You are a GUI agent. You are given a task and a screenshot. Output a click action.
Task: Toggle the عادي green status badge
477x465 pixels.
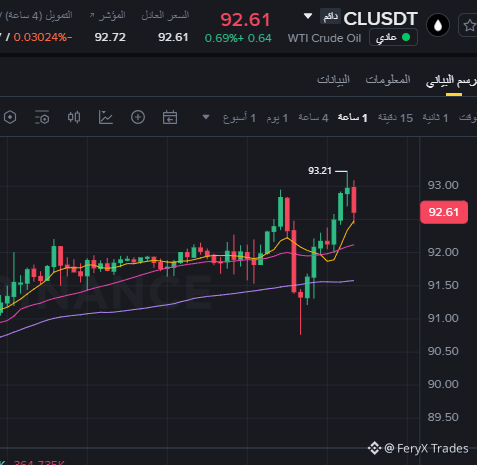393,37
